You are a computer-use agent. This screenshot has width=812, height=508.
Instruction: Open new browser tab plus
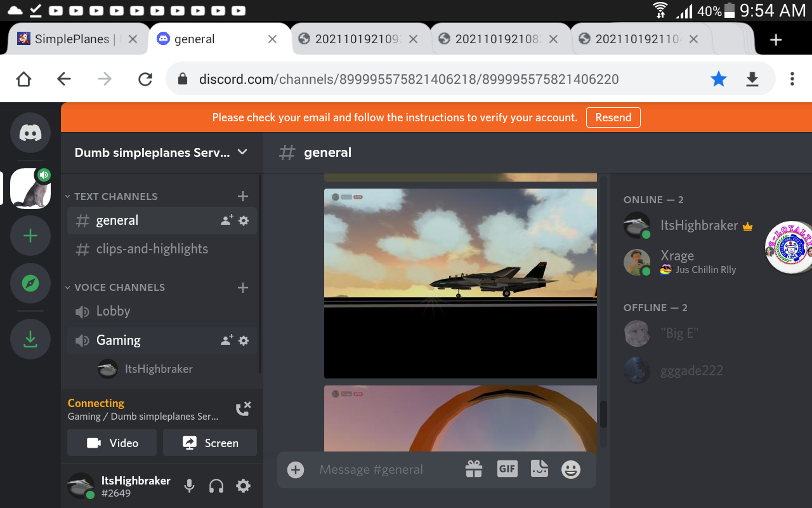coord(775,39)
